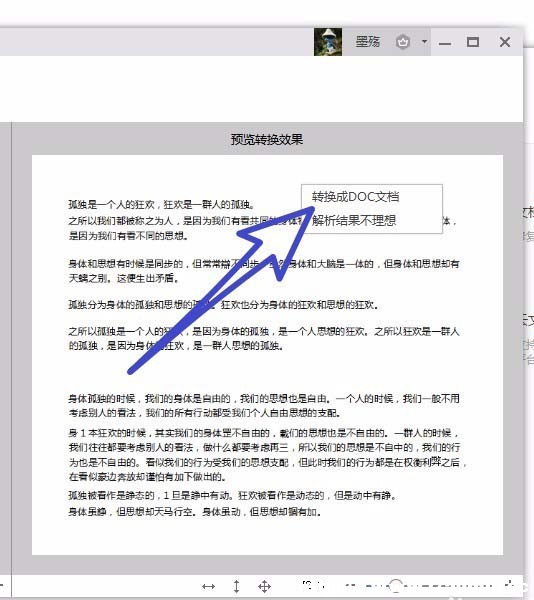The width and height of the screenshot is (534, 600).
Task: Click the last preview line 身体虽静
Action: click(x=194, y=512)
